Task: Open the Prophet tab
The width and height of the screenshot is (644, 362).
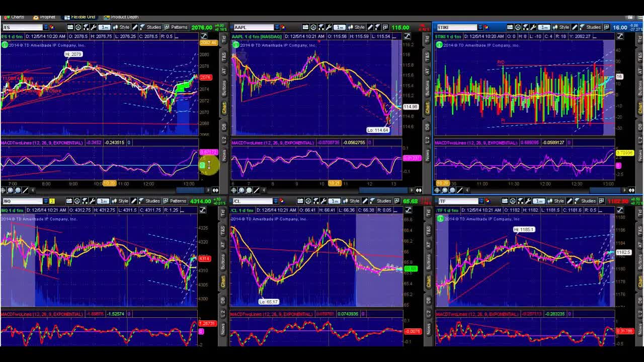Action: click(44, 17)
